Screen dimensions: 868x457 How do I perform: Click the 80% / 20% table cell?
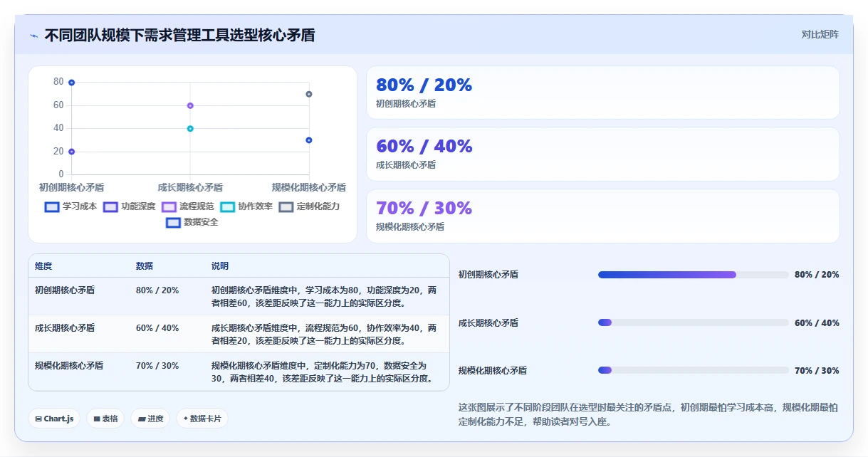[x=157, y=290]
